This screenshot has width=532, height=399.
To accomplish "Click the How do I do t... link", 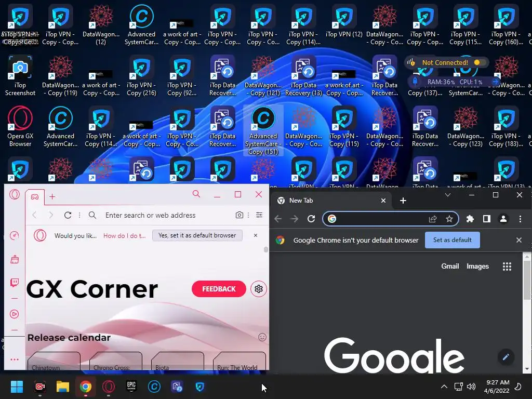I will point(125,235).
